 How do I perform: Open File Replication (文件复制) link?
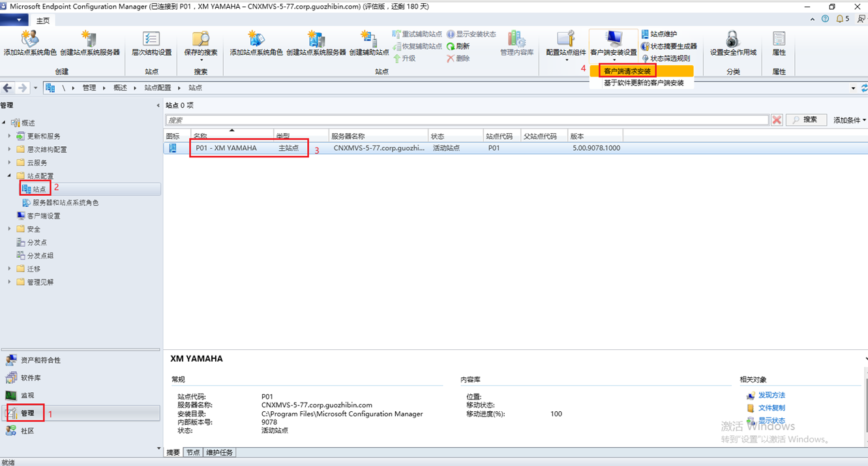[771, 408]
